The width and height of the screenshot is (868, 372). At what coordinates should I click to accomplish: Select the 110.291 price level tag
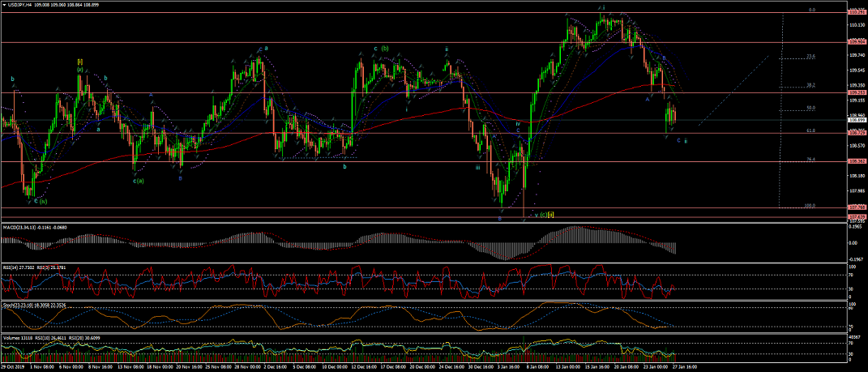tap(857, 12)
